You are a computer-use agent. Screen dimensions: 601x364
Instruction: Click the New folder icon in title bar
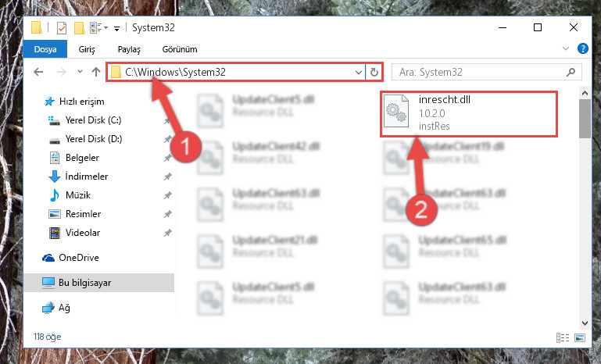click(79, 28)
